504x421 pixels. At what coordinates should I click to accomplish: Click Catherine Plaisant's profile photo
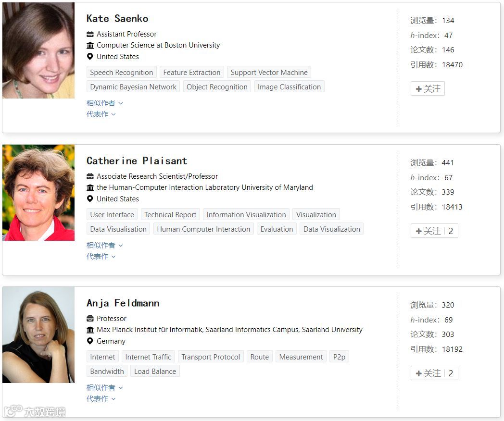tap(38, 193)
